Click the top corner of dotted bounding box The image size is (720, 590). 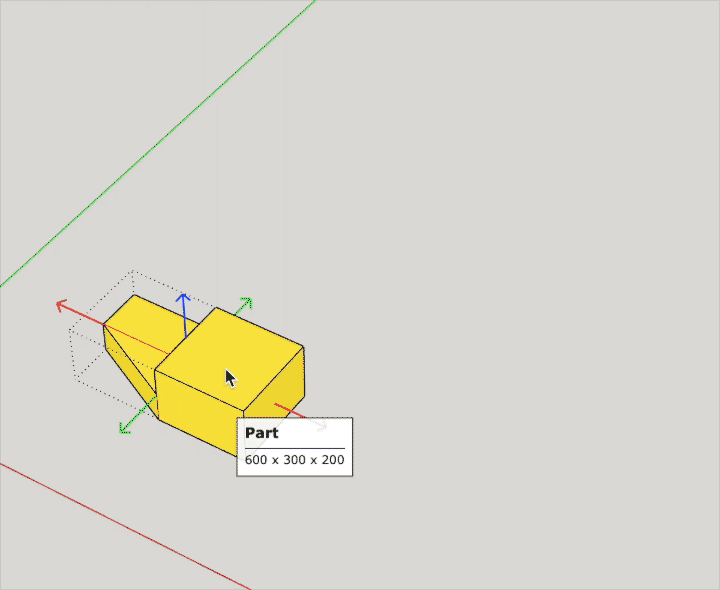click(133, 271)
